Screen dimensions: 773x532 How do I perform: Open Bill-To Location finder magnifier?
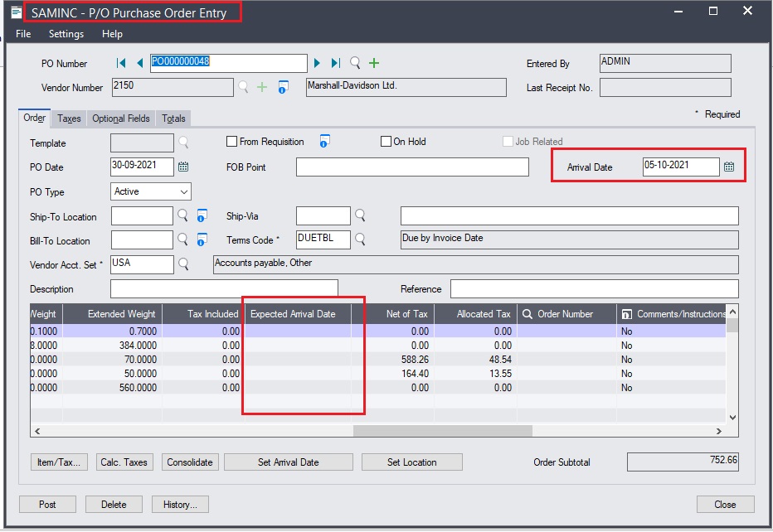(x=183, y=239)
